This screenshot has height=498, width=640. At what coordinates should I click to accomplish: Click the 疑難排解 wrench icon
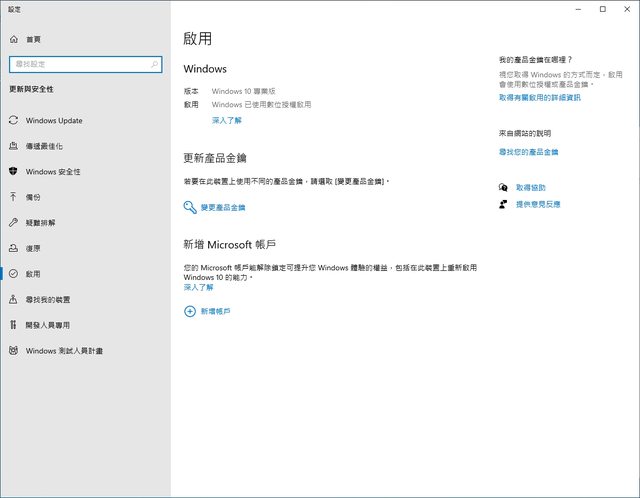tap(13, 223)
